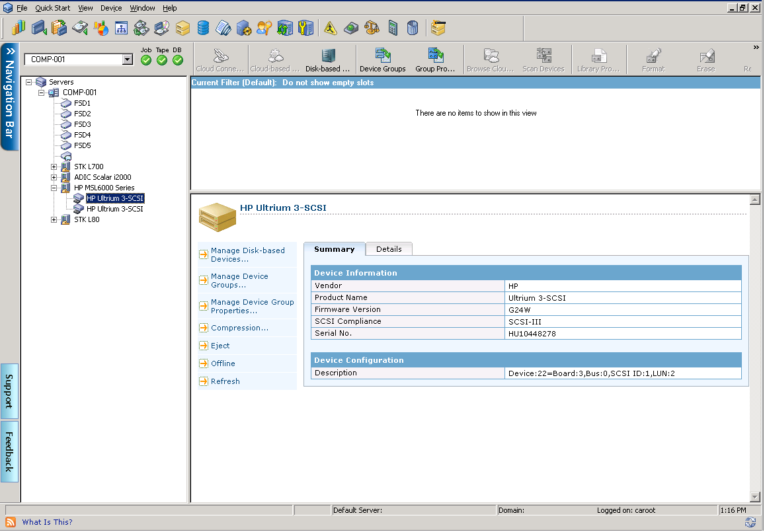Select the database icon in the top toolbar
The image size is (765, 532).
click(203, 28)
